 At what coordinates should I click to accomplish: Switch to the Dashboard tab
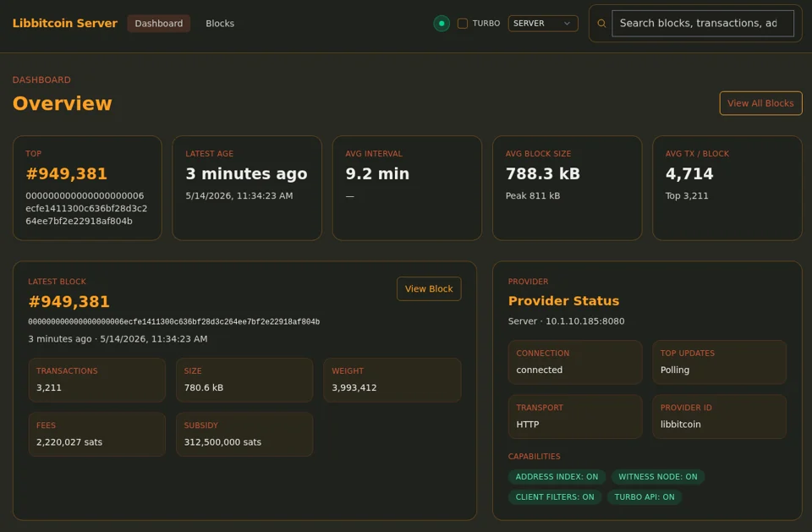tap(158, 24)
